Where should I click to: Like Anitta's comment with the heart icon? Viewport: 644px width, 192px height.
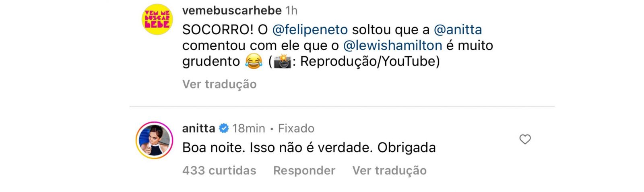pyautogui.click(x=525, y=139)
